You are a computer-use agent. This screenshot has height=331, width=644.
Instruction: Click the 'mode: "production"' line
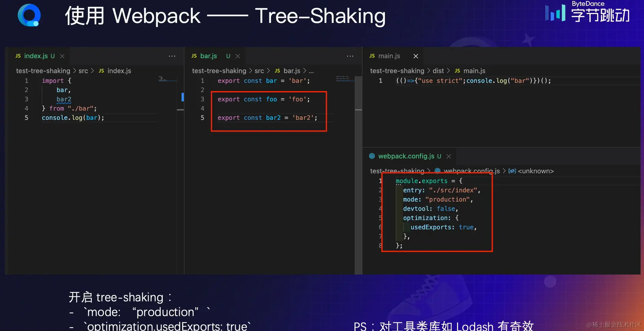click(x=438, y=199)
